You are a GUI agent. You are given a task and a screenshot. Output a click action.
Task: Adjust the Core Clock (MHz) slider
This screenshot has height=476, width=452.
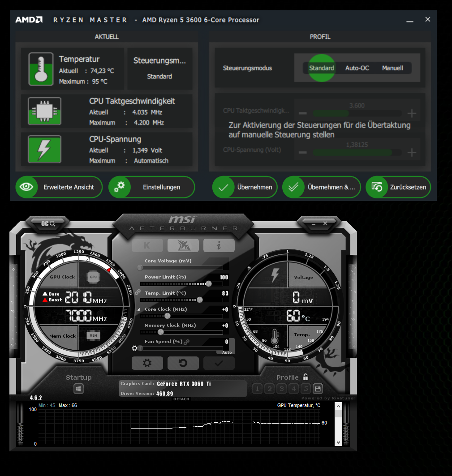point(181,316)
